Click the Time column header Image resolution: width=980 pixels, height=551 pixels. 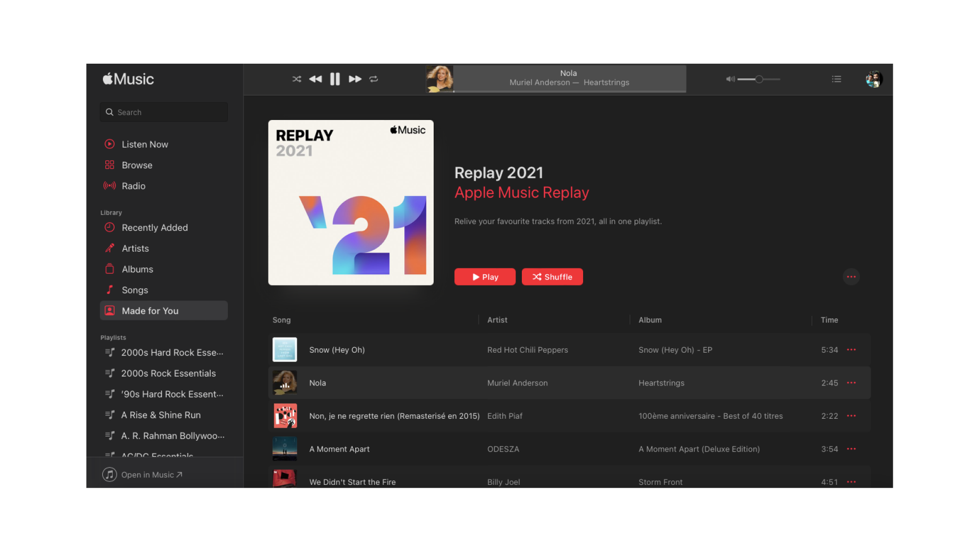tap(830, 320)
